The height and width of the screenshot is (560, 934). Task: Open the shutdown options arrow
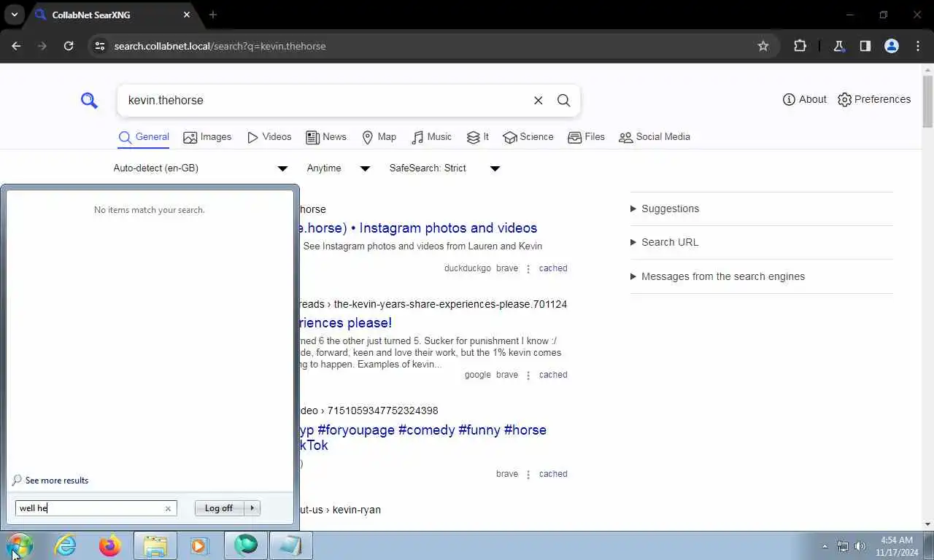point(252,508)
